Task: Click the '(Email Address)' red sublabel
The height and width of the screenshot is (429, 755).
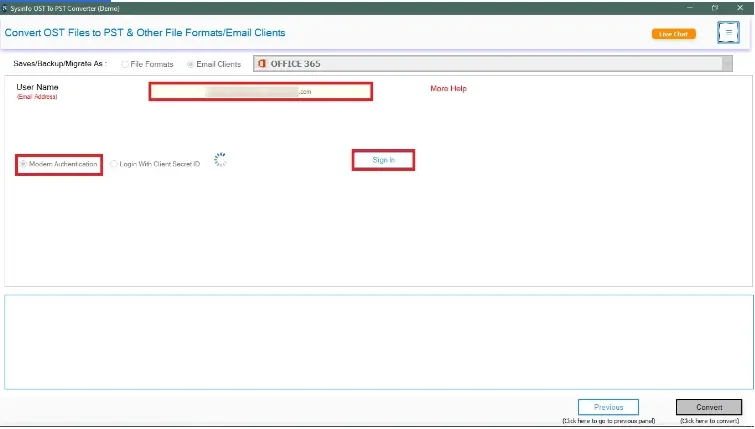Action: tap(37, 97)
